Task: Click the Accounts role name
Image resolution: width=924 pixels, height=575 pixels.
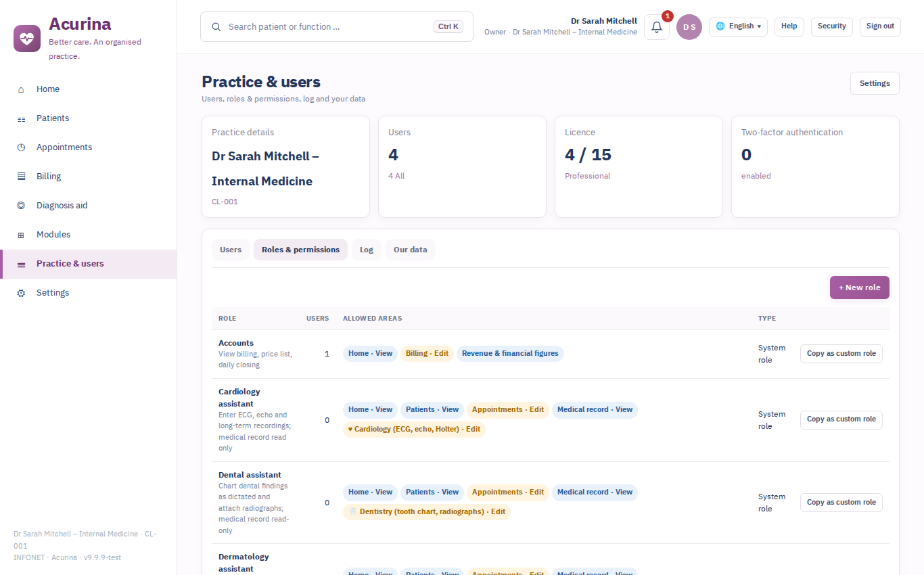Action: 236,343
